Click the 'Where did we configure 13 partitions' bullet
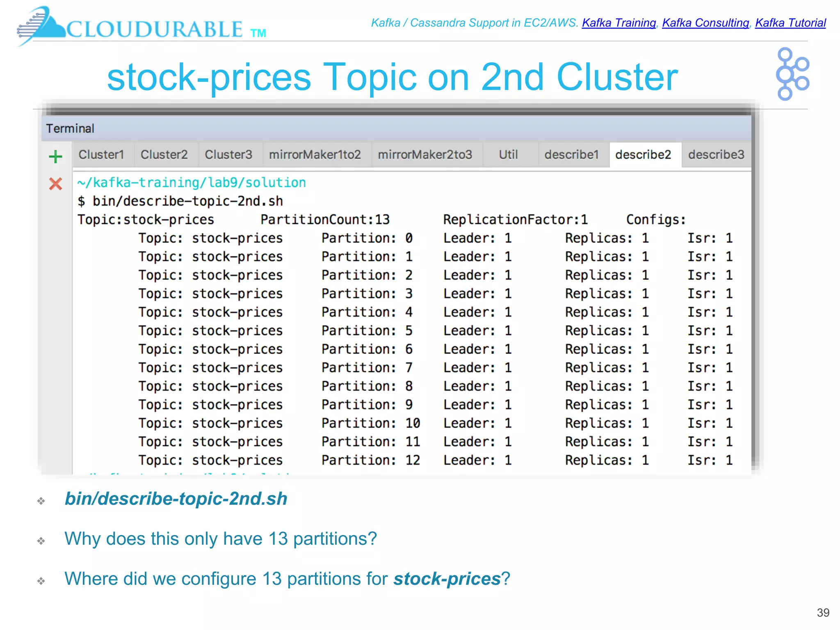 coord(287,579)
